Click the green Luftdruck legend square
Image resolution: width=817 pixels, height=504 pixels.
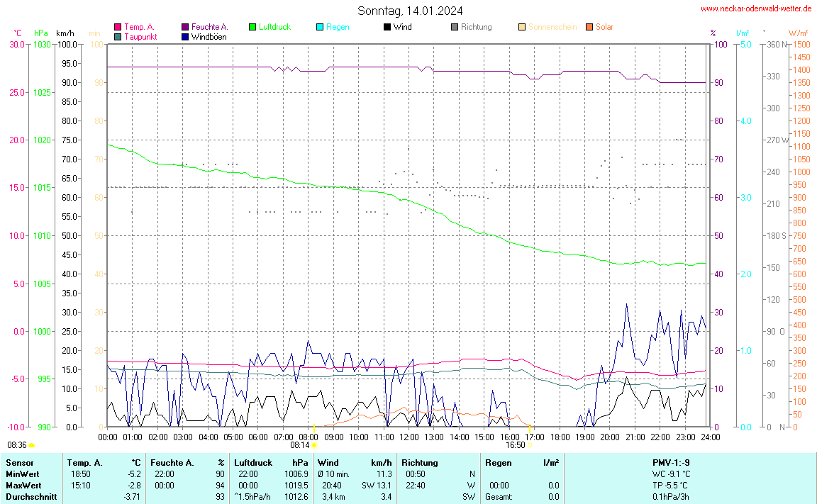(x=252, y=27)
